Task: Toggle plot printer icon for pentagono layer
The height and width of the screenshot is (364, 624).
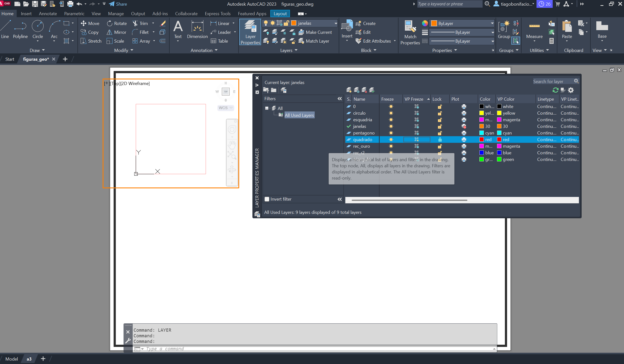Action: click(464, 133)
